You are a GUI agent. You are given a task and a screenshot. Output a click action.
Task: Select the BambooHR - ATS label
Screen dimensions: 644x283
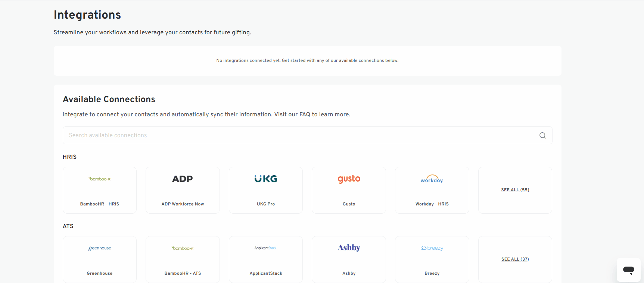[x=183, y=273]
